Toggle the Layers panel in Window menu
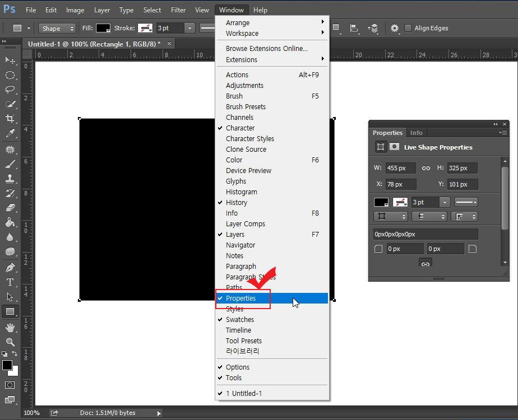Image resolution: width=518 pixels, height=420 pixels. (272, 235)
